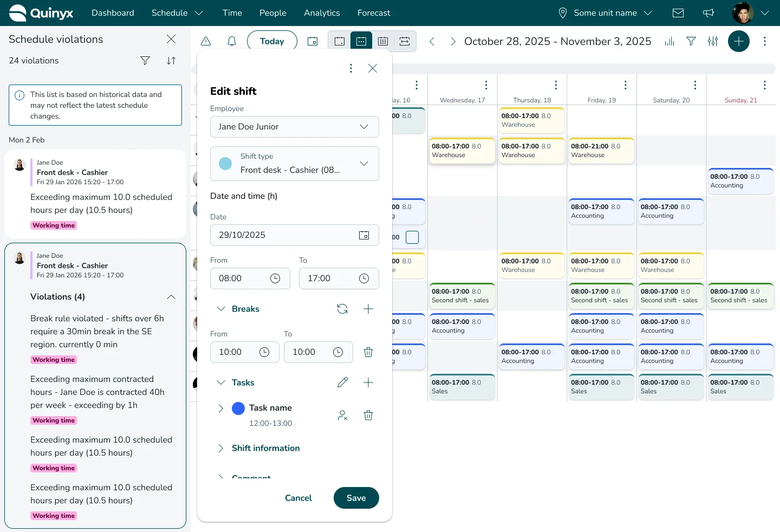Image resolution: width=780 pixels, height=532 pixels.
Task: Open the schedule warnings triangle icon
Action: (x=206, y=41)
